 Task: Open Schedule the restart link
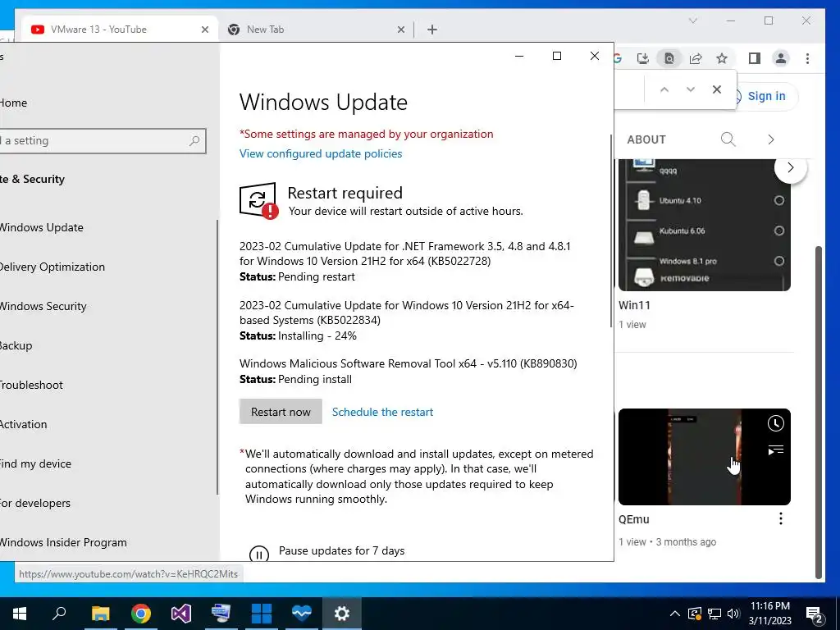tap(382, 412)
